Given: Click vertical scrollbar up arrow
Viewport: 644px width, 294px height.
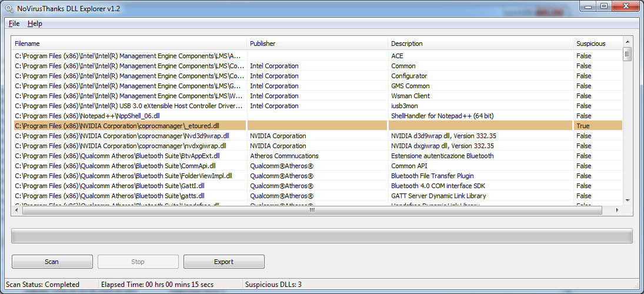Looking at the screenshot, I should point(627,41).
